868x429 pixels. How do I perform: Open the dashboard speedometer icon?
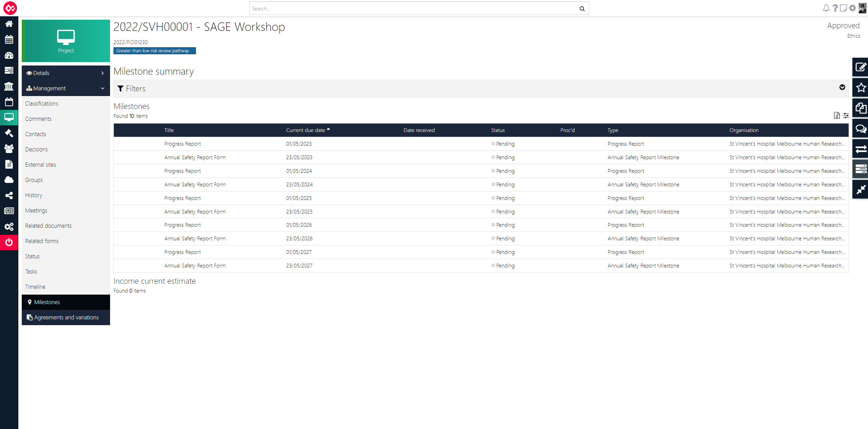click(9, 55)
